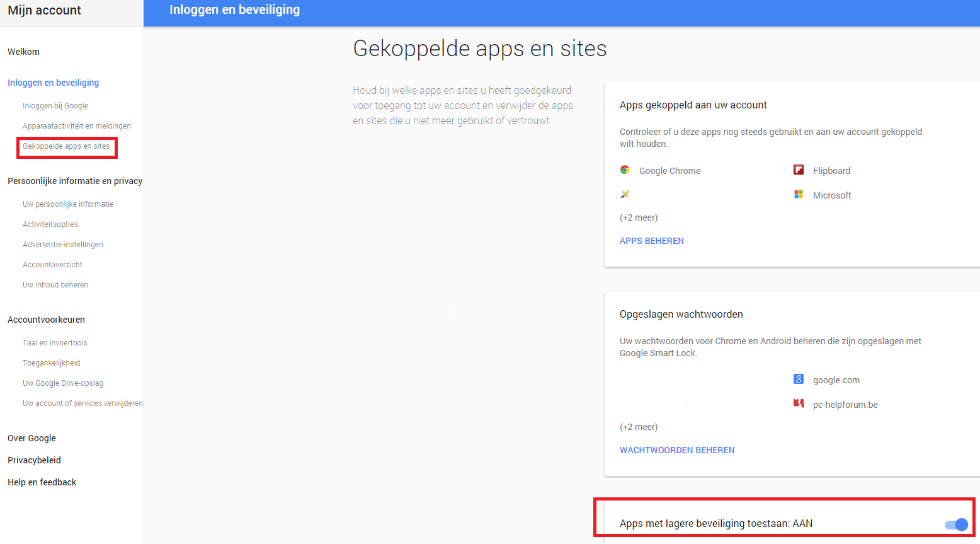This screenshot has height=544, width=980.
Task: Click the pc-helpforum.be site icon
Action: (x=799, y=403)
